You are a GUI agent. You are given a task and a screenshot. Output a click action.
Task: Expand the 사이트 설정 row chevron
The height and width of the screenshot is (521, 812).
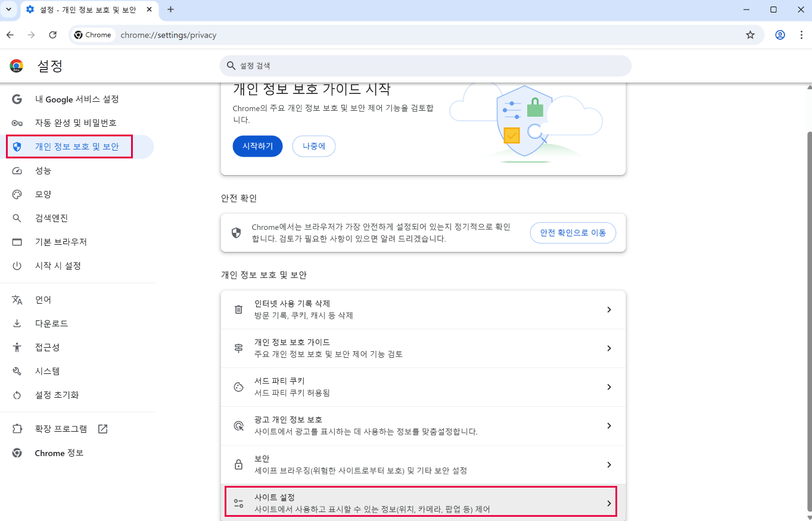pyautogui.click(x=608, y=503)
